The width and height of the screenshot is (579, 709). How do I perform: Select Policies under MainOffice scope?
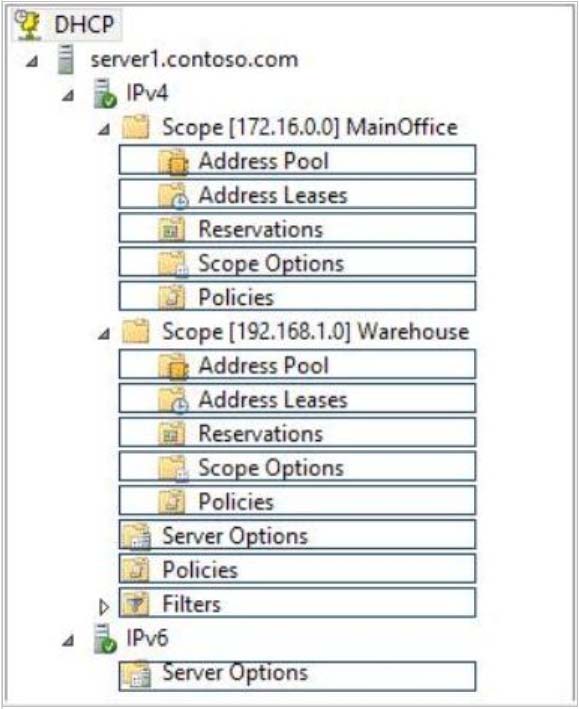click(297, 297)
